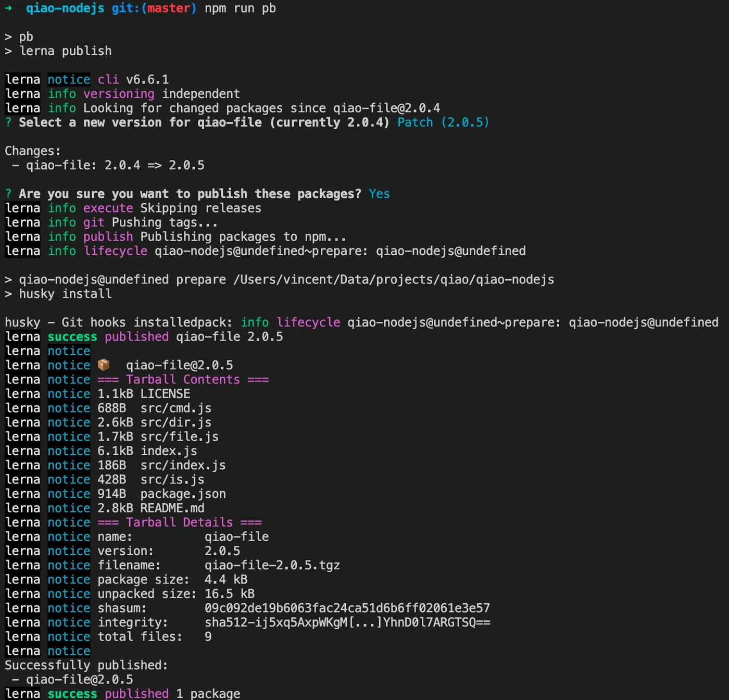Click the package box emoji icon

(x=104, y=365)
